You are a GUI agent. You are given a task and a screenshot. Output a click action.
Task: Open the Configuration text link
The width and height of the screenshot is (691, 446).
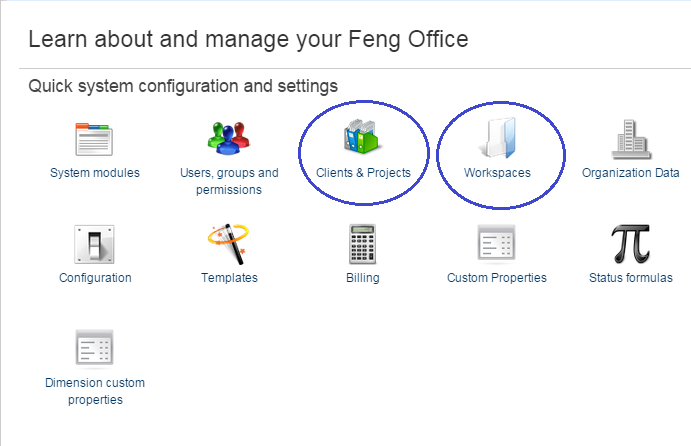click(95, 278)
